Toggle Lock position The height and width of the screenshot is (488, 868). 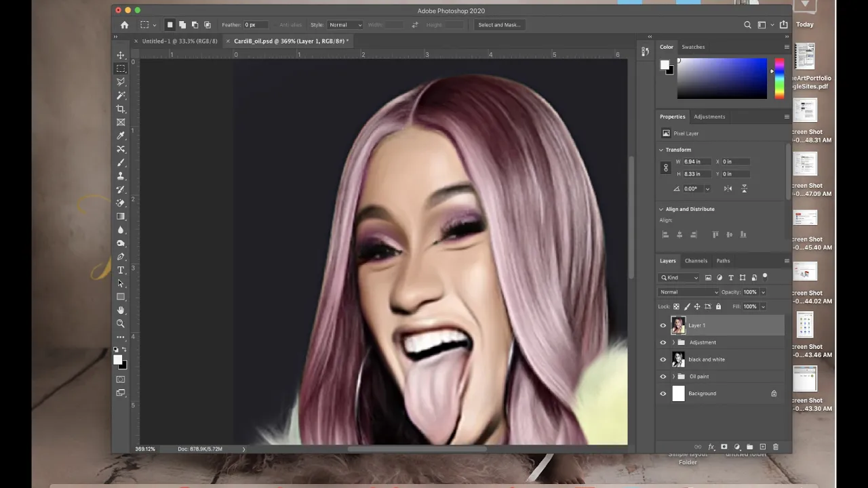point(696,306)
